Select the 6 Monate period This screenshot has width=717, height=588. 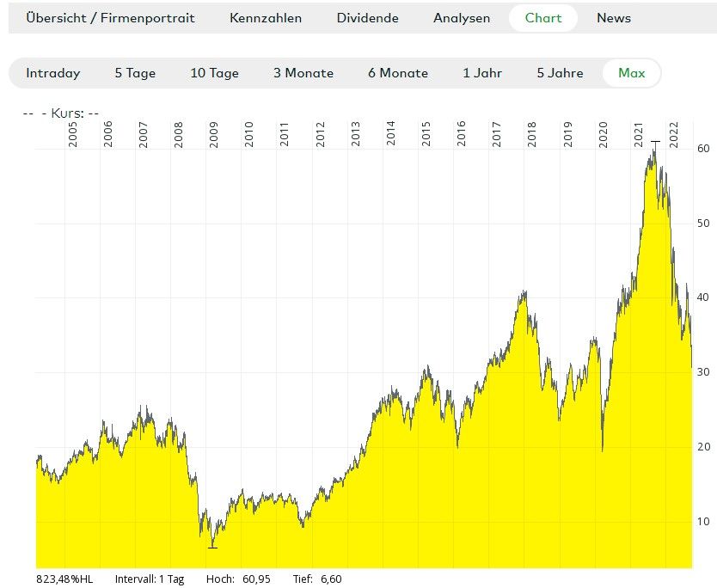(398, 73)
